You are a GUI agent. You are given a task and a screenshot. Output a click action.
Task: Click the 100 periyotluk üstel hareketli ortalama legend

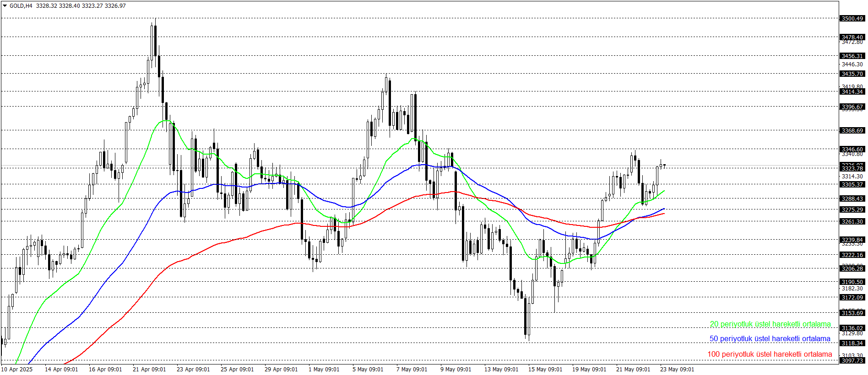[x=770, y=354]
